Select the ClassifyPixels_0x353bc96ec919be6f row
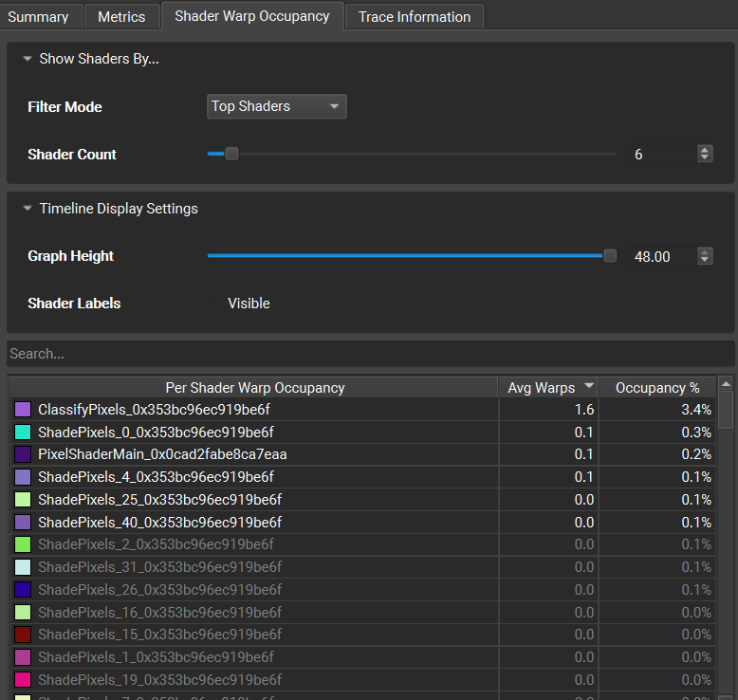738x700 pixels. coord(362,410)
